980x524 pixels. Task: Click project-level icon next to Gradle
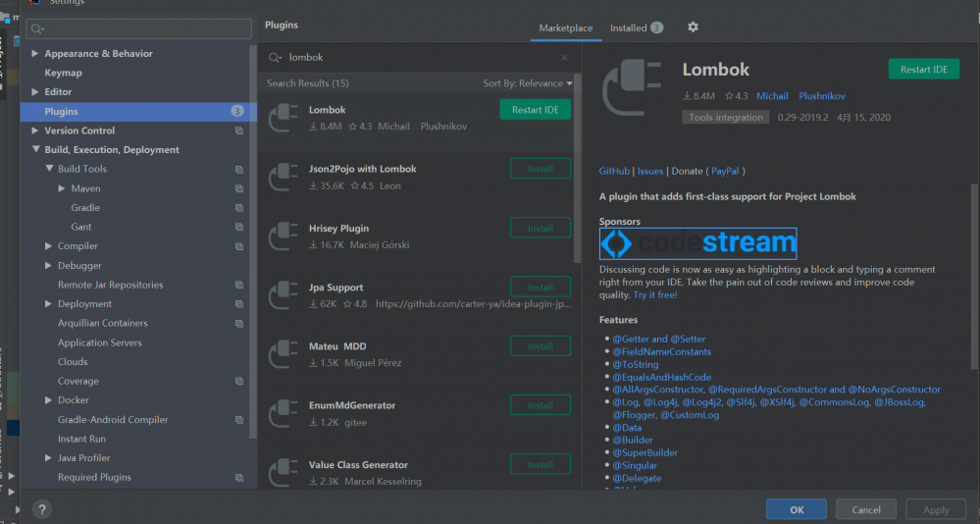(238, 208)
